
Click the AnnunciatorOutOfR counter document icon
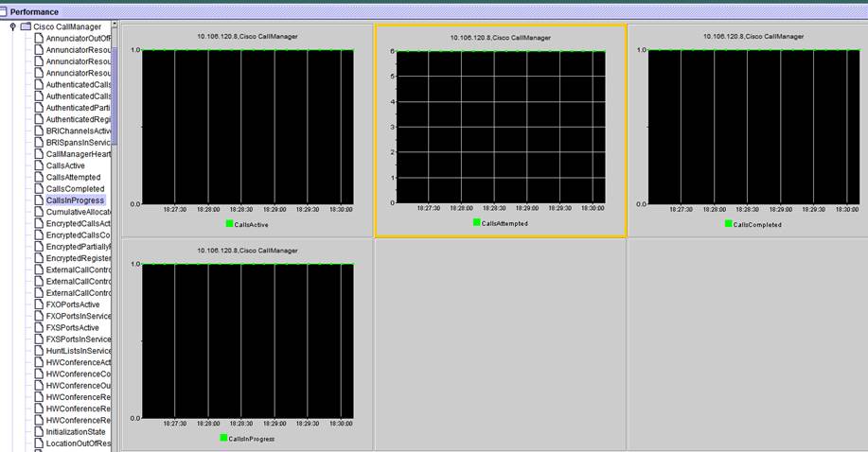pyautogui.click(x=39, y=38)
